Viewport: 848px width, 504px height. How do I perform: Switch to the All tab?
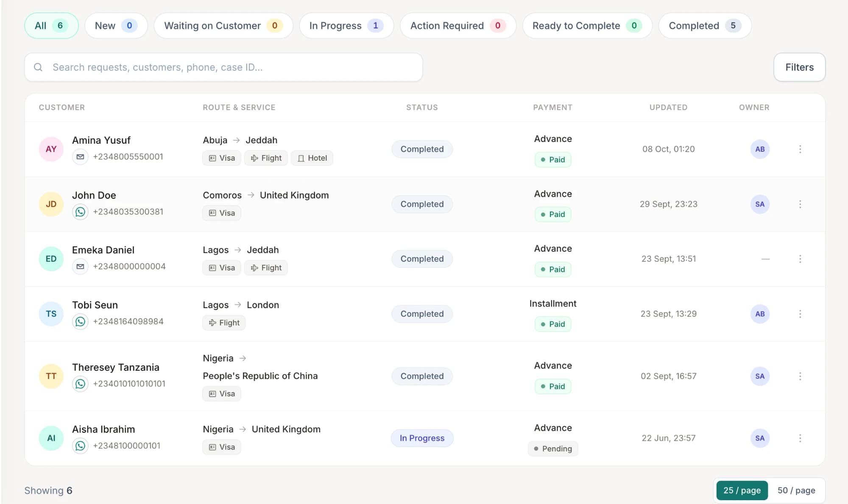point(51,26)
